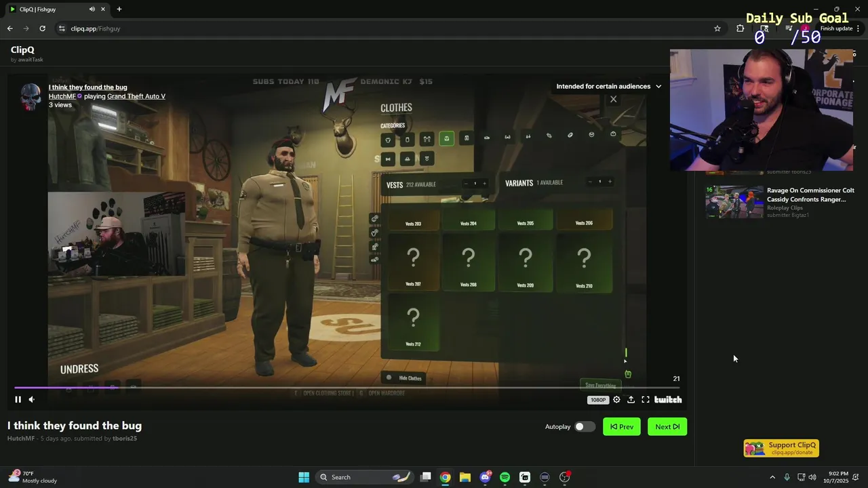Click the awaitTask author link
868x488 pixels.
(x=31, y=60)
